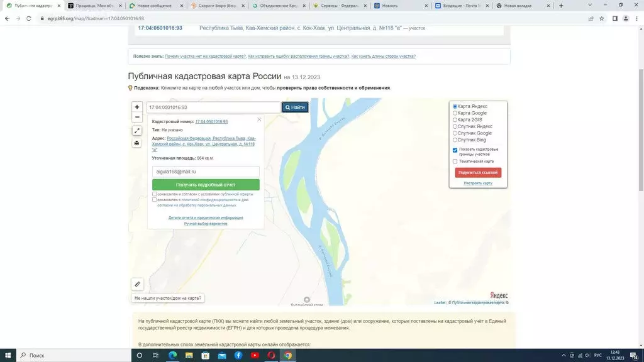
Task: Open parcel address link in popup
Action: [204, 144]
